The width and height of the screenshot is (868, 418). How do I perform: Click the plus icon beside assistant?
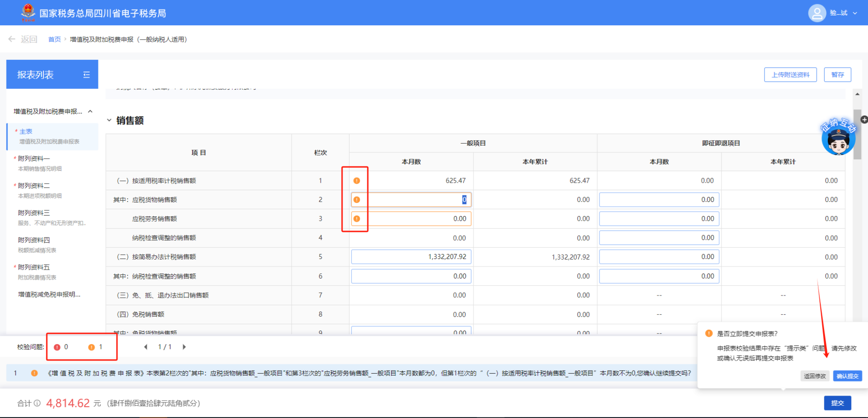tap(864, 119)
